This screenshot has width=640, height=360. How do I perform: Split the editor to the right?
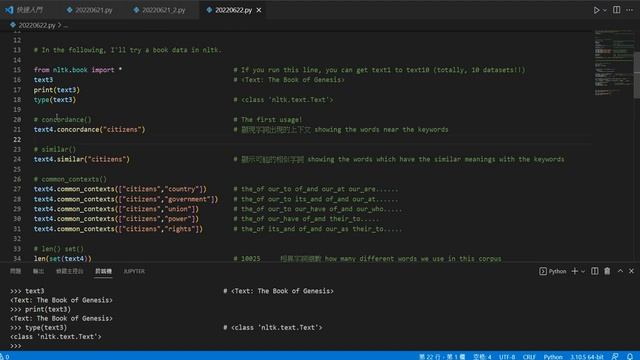[x=616, y=10]
